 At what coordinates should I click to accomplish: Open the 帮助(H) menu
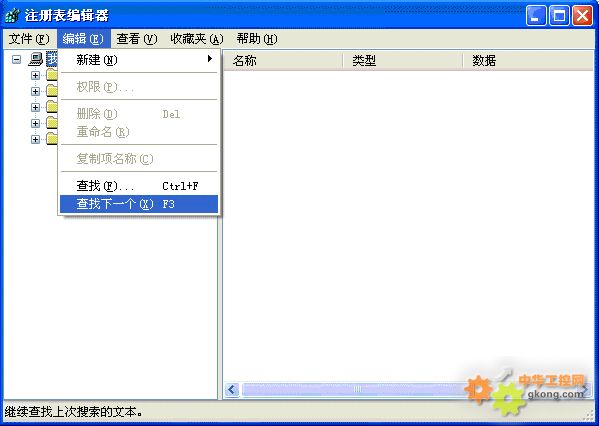pos(257,39)
